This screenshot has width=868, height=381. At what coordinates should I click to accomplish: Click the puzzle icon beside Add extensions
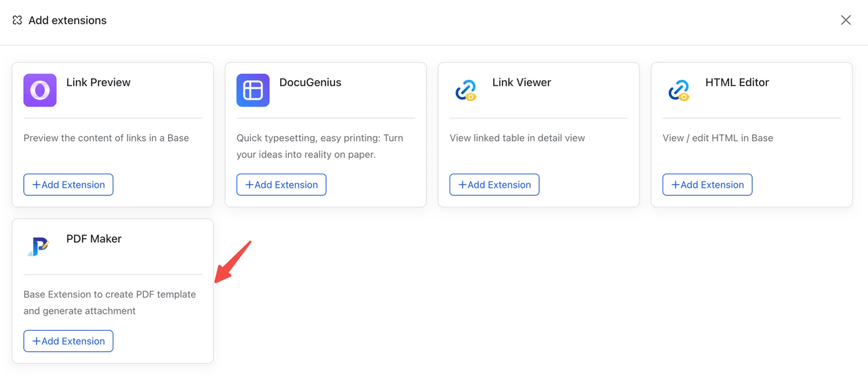pos(18,20)
